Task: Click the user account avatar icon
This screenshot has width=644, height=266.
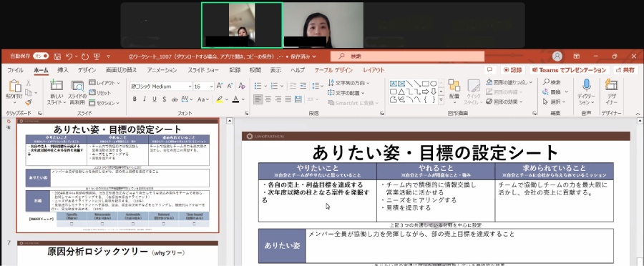Action: [x=557, y=56]
